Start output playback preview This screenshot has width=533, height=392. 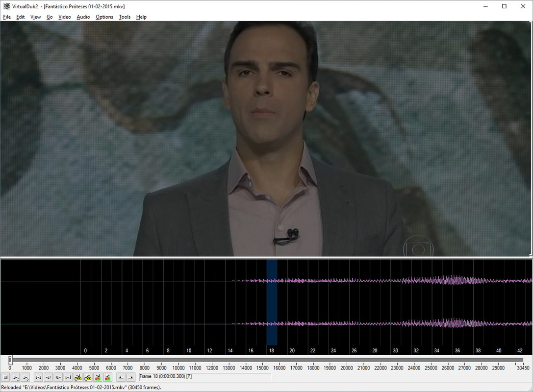coord(25,377)
